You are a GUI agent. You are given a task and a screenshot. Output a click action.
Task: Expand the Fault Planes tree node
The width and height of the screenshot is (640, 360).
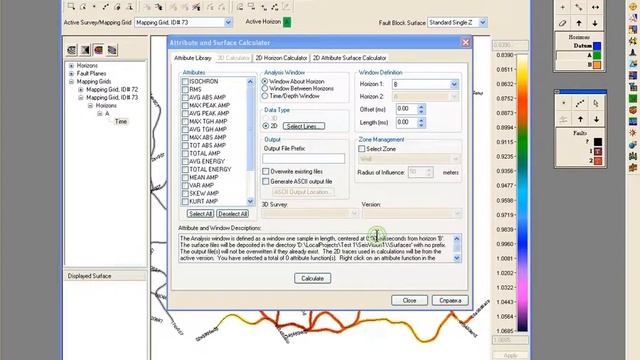(x=71, y=73)
